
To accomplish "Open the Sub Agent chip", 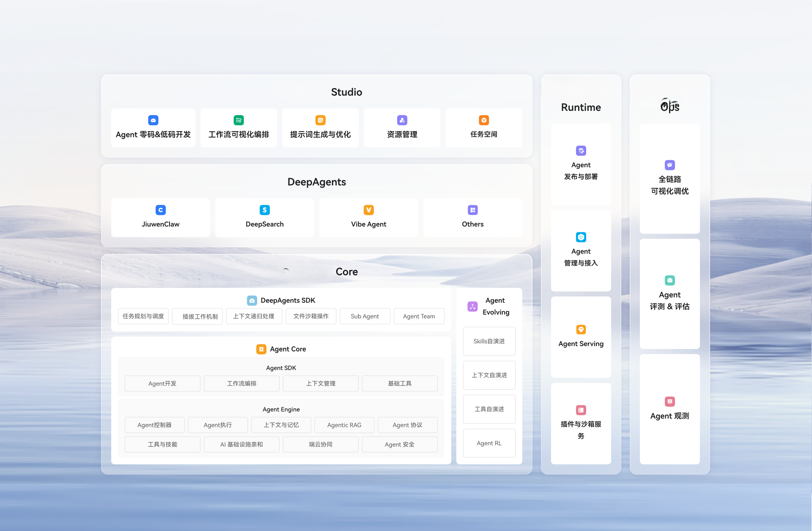I will 365,316.
